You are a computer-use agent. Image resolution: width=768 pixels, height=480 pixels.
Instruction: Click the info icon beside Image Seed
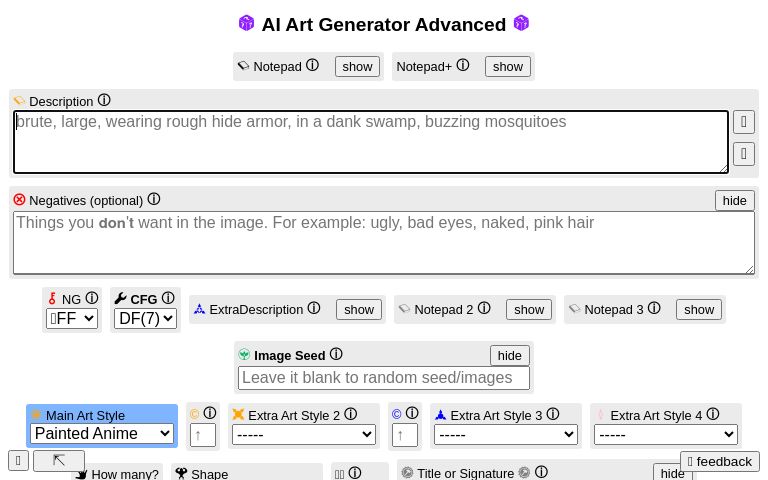[x=336, y=355]
